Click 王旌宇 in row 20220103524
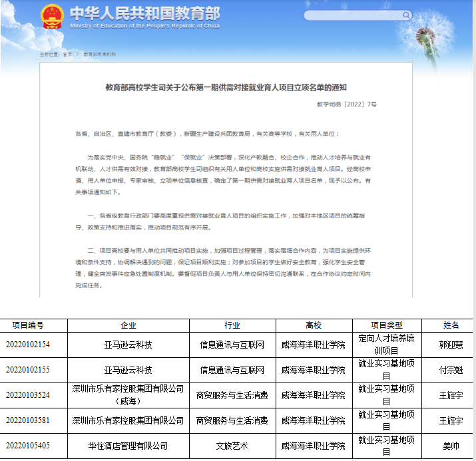 pyautogui.click(x=451, y=395)
